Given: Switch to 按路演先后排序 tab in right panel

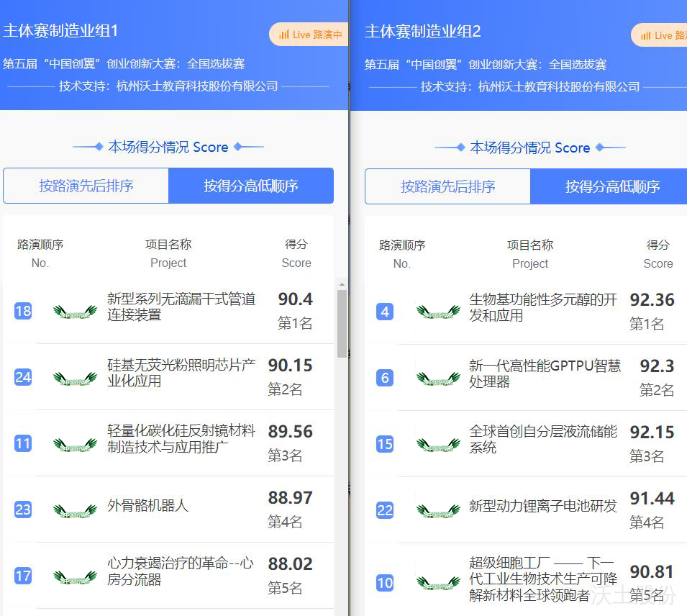Looking at the screenshot, I should click(447, 186).
